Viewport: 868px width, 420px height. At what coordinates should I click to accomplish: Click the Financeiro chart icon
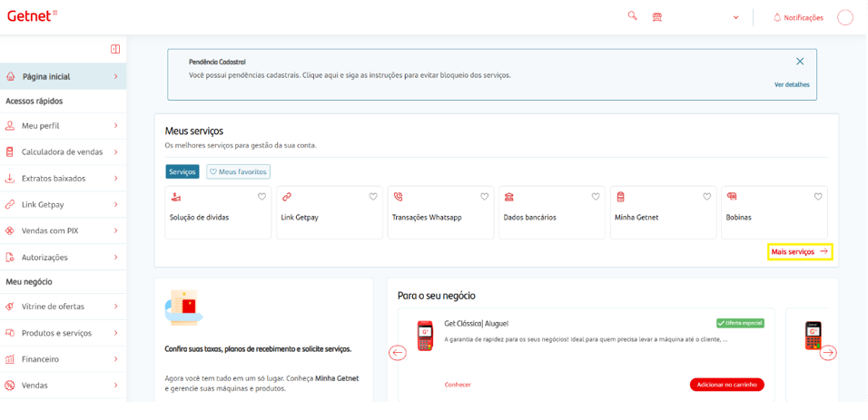coord(9,359)
